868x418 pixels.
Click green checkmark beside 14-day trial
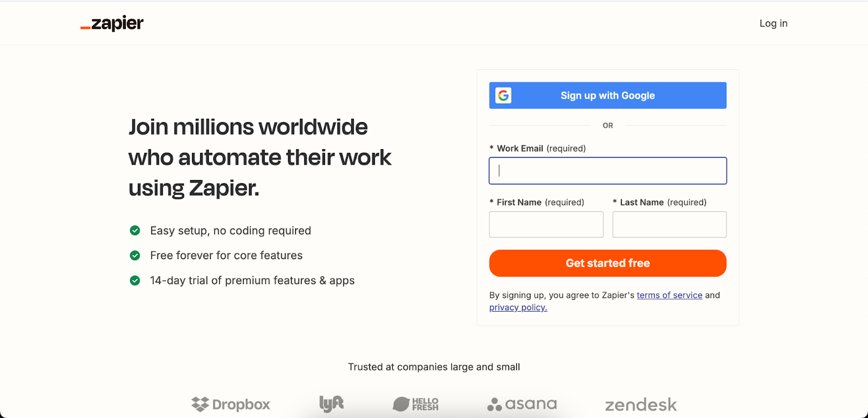pyautogui.click(x=135, y=280)
